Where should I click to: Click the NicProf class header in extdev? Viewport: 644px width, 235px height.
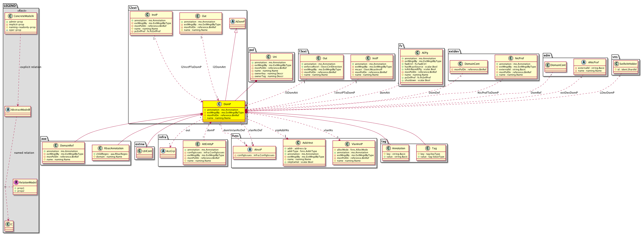click(x=519, y=58)
